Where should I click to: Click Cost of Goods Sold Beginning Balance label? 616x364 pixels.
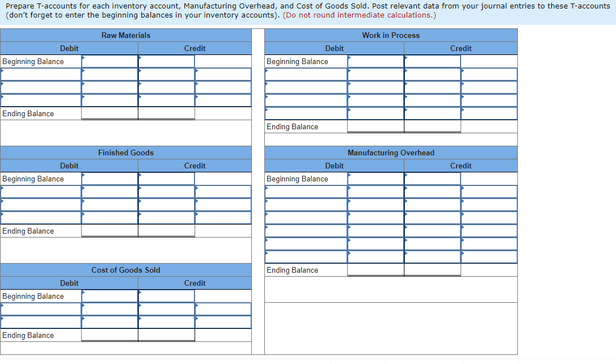tap(33, 297)
